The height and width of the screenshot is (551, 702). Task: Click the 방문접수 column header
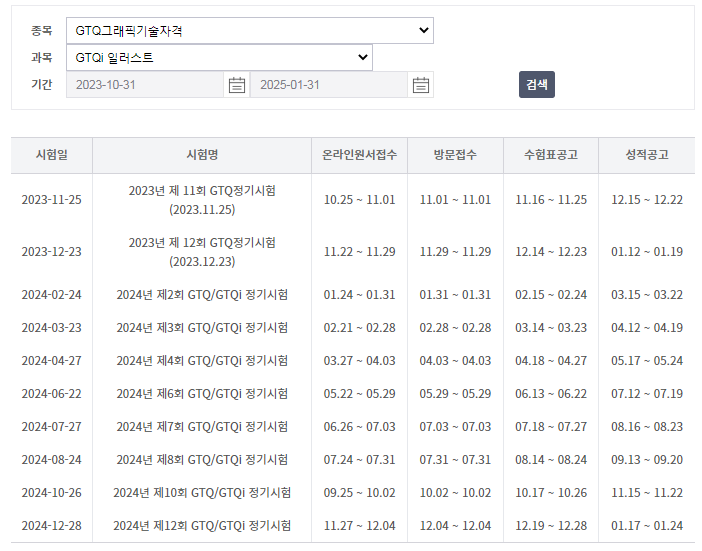(455, 155)
